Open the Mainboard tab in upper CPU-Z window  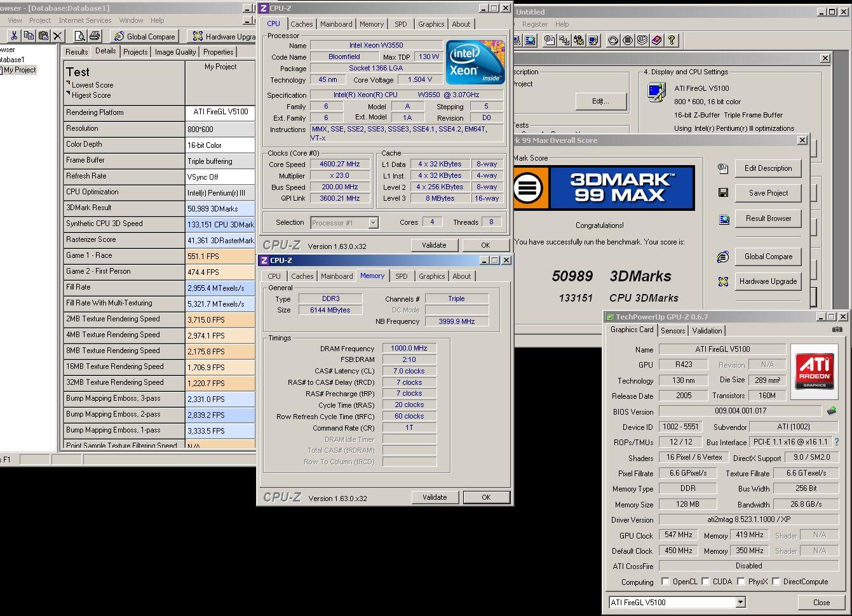click(336, 24)
